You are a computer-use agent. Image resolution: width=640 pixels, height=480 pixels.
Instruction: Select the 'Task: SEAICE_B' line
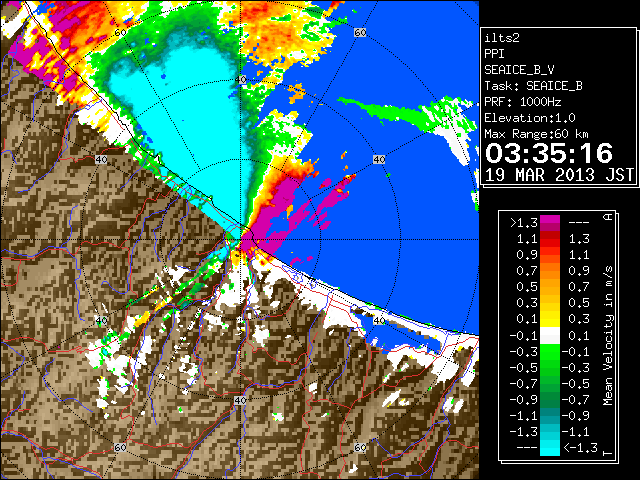pos(533,86)
